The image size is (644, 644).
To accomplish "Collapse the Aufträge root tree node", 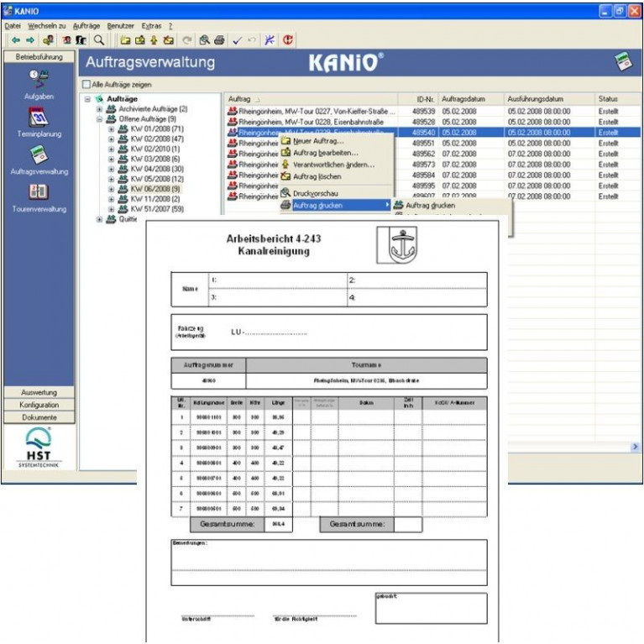I will click(87, 99).
